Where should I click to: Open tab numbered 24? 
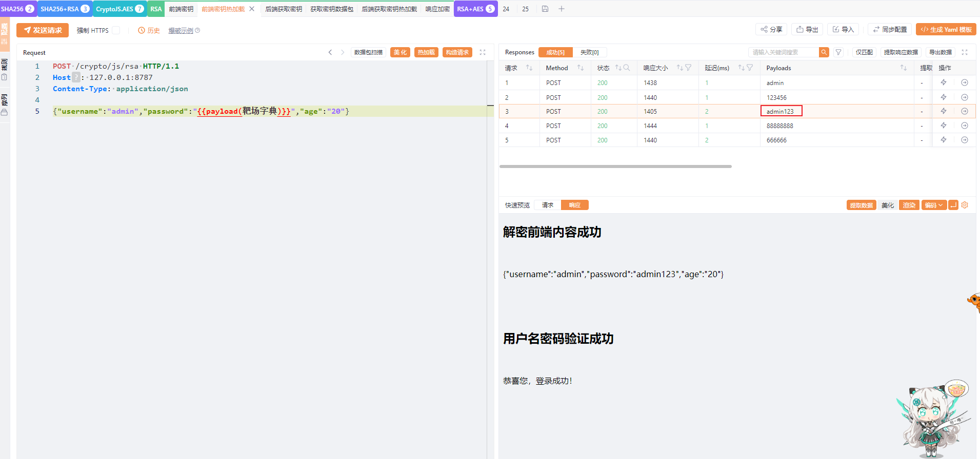506,9
